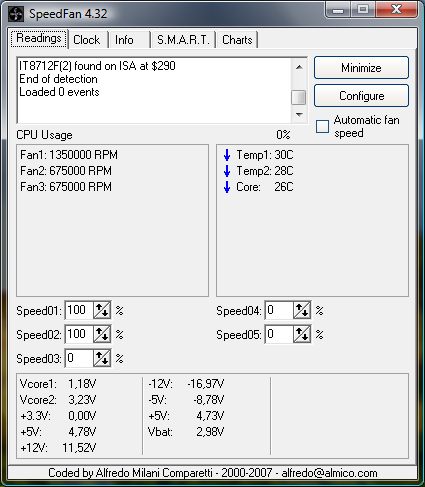Image resolution: width=425 pixels, height=487 pixels.
Task: Switch to the Clock tab
Action: coord(87,40)
